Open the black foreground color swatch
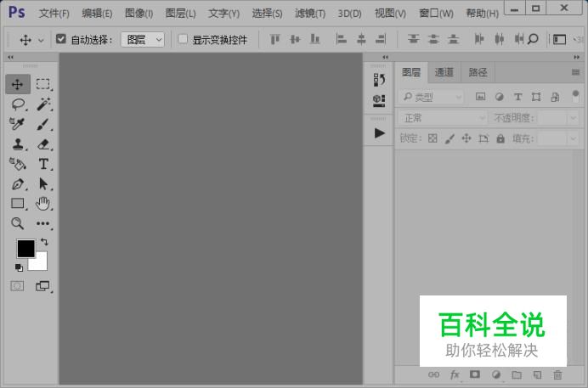 (x=25, y=249)
